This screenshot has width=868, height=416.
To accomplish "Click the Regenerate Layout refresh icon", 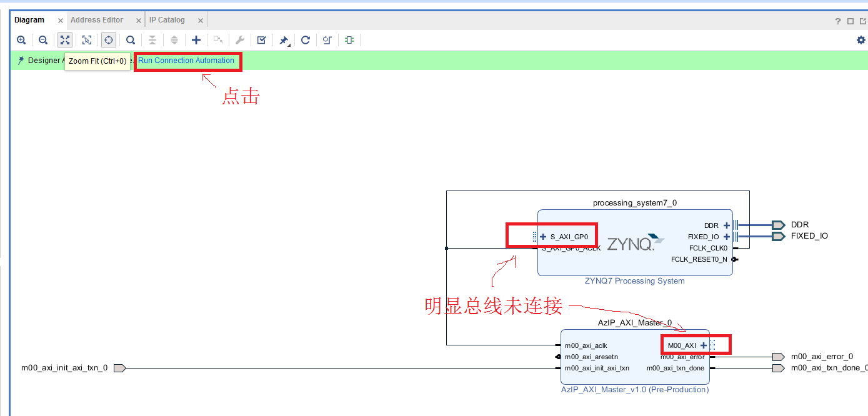I will [x=306, y=40].
